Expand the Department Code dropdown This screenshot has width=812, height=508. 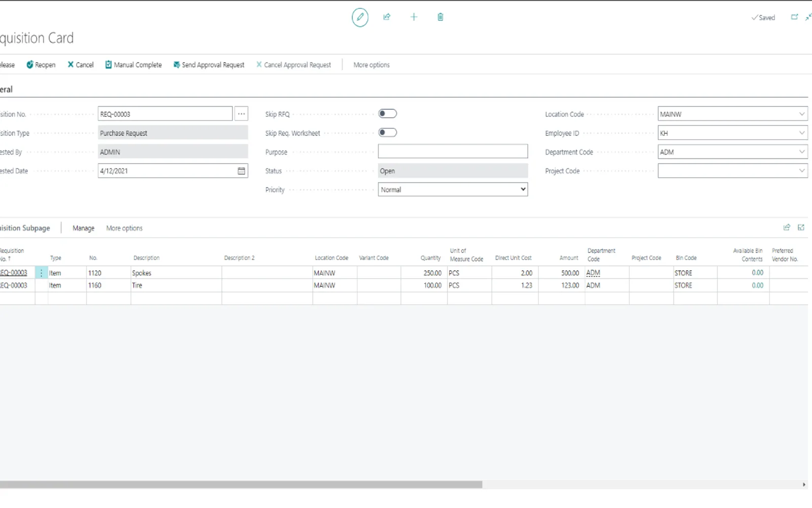[x=802, y=151]
